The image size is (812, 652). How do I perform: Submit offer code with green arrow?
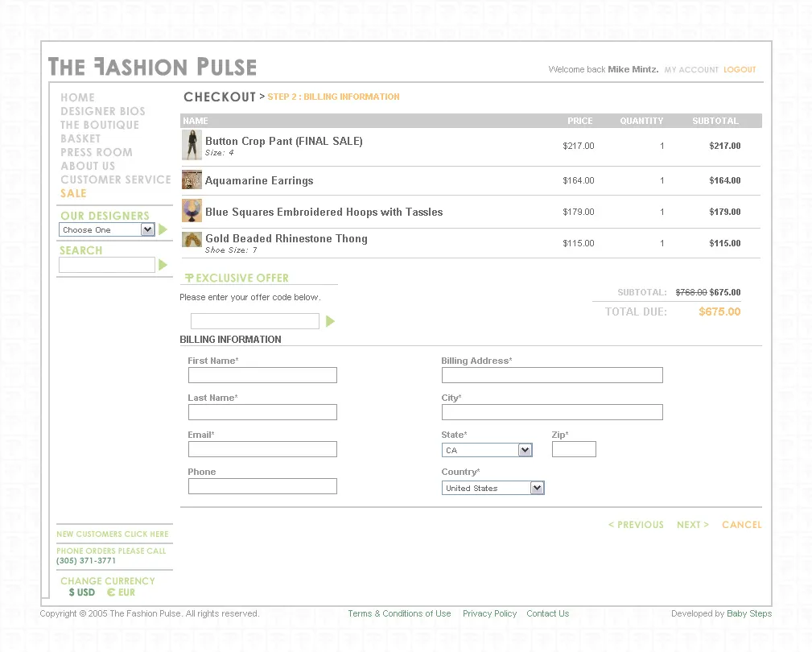point(330,322)
